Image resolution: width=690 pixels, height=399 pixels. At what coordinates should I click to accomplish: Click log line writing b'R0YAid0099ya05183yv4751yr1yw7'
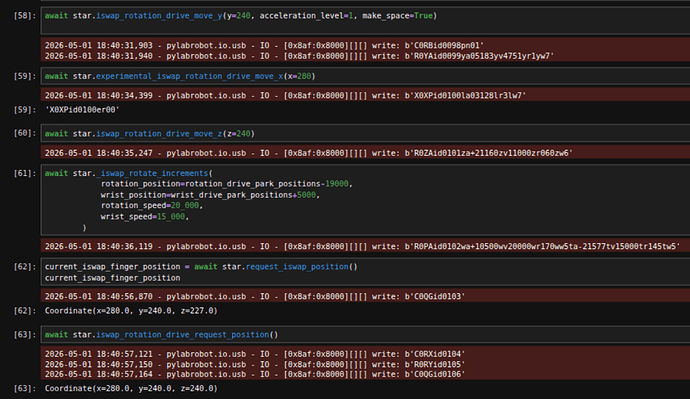click(299, 56)
